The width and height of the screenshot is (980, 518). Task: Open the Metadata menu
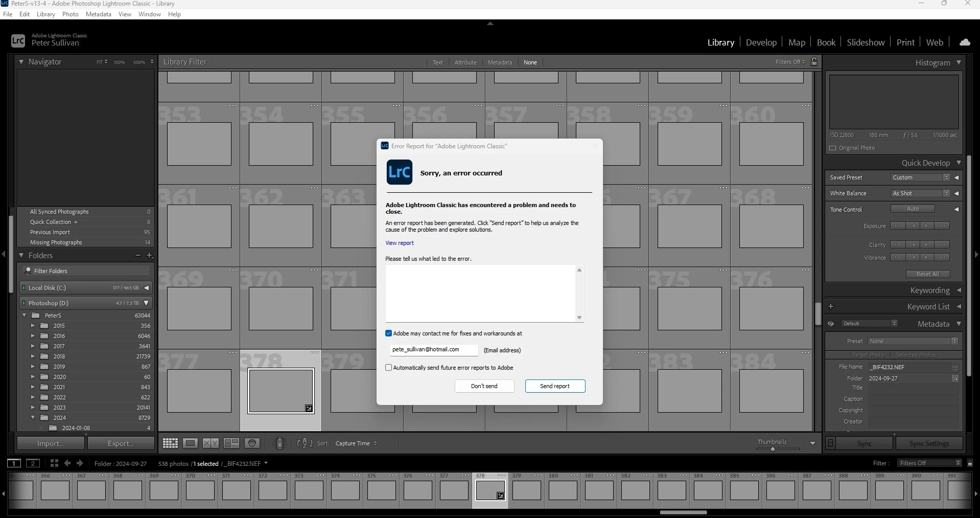(99, 14)
